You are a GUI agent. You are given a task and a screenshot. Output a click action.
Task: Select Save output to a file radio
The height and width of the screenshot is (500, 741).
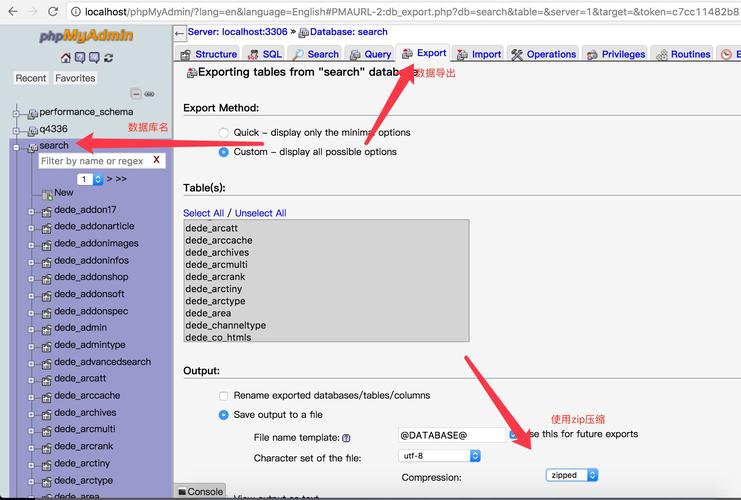coord(224,415)
